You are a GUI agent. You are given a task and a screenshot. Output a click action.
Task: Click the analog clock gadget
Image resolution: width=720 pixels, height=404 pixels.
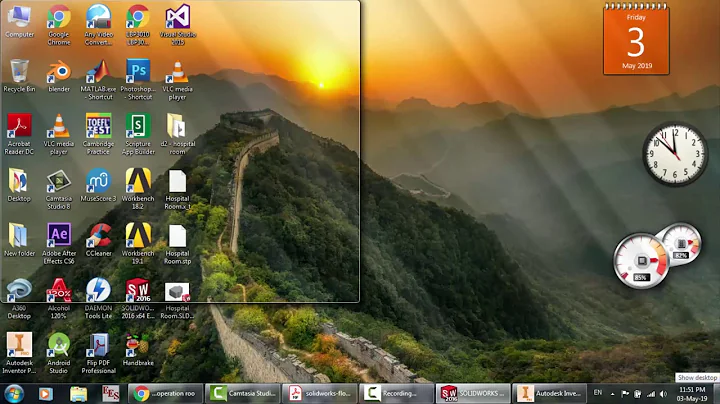pos(675,154)
